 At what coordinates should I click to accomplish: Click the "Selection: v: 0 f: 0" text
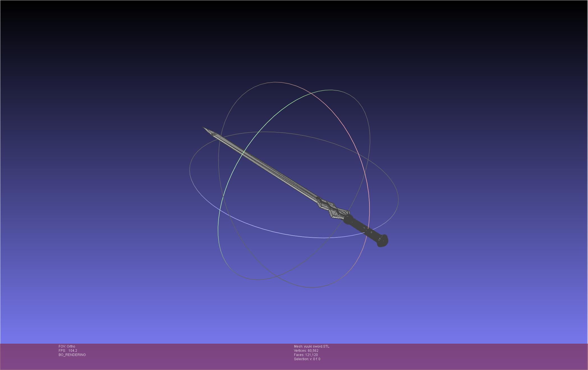pyautogui.click(x=307, y=359)
